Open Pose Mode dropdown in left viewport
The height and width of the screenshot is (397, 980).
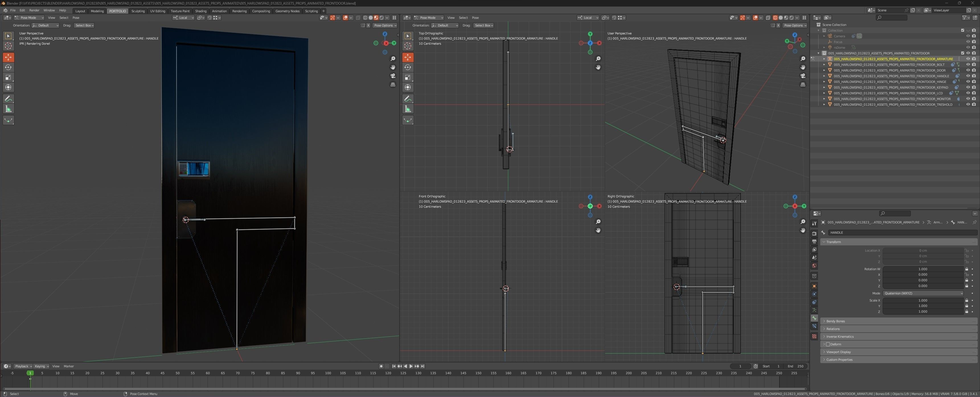tap(29, 17)
